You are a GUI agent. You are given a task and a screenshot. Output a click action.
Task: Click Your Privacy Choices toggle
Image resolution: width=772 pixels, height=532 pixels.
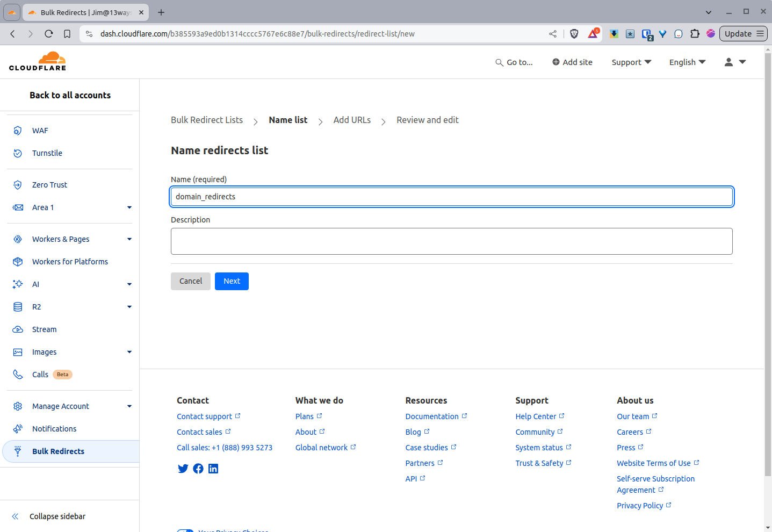click(x=186, y=530)
